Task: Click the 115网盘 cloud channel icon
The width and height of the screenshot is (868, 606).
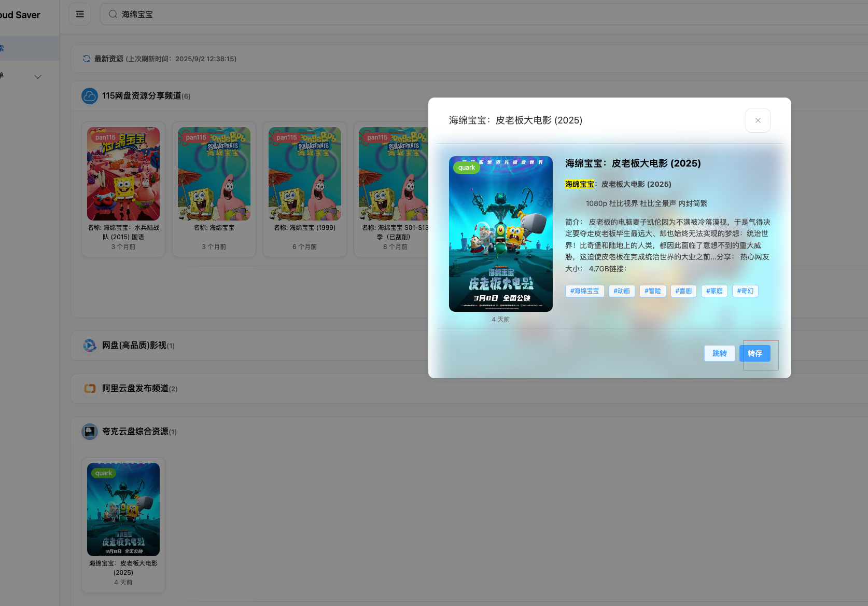Action: click(x=89, y=96)
